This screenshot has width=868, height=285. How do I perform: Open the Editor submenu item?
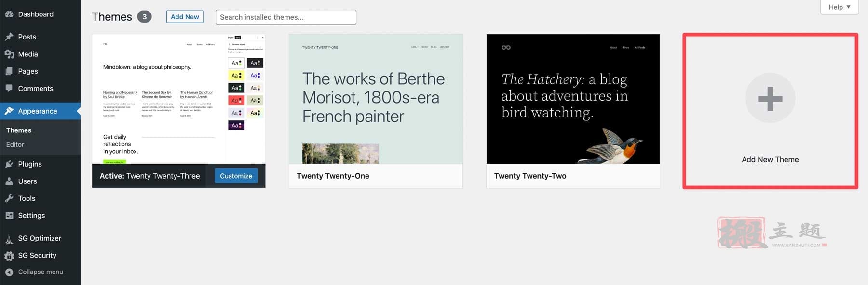pyautogui.click(x=15, y=144)
